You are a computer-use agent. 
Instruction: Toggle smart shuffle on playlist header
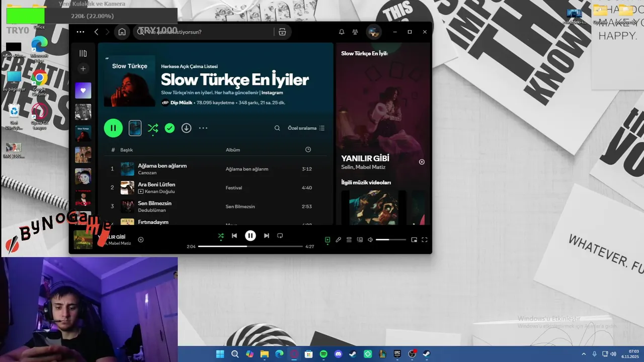coord(153,128)
